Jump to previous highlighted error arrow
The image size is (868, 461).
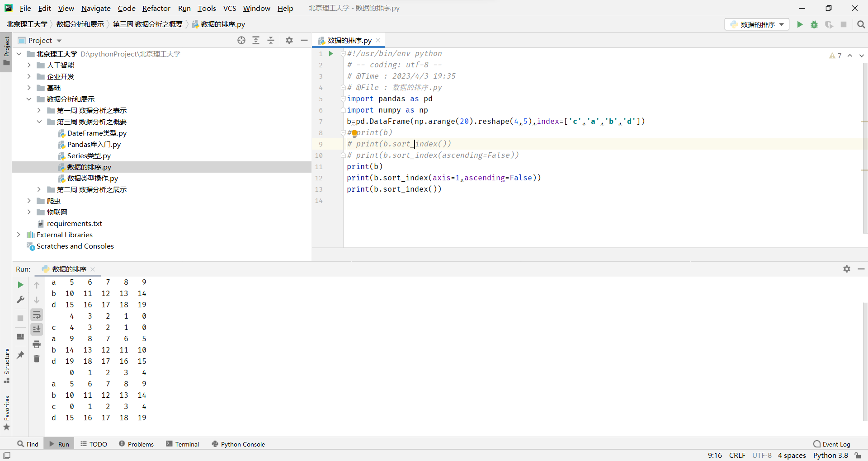click(x=850, y=56)
